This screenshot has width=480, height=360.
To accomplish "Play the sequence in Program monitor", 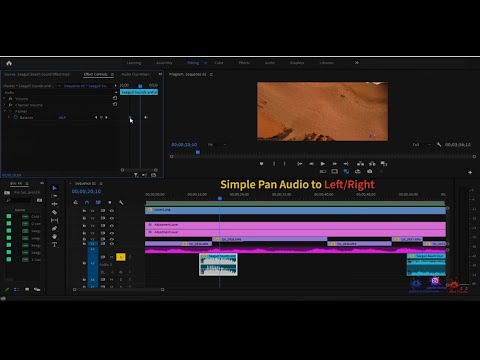I will [323, 164].
